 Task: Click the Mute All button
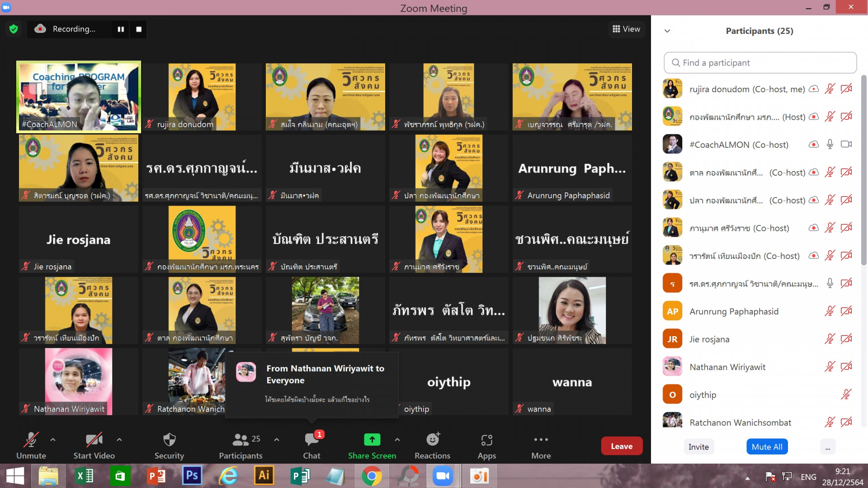(x=767, y=447)
